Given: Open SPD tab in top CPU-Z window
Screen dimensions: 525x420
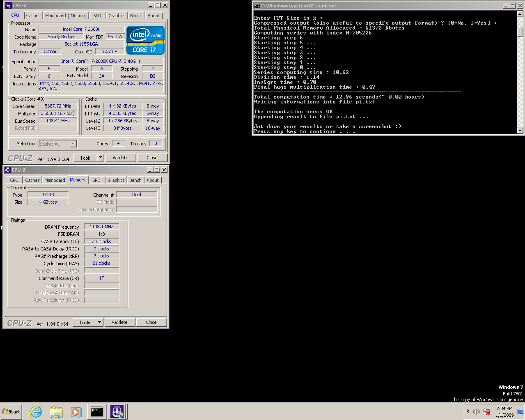Looking at the screenshot, I should (97, 16).
